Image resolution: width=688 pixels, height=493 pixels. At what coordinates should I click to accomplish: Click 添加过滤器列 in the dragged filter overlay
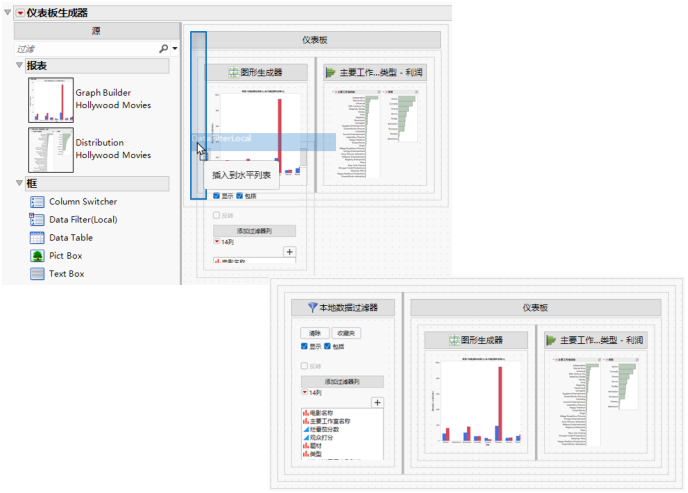pos(254,231)
